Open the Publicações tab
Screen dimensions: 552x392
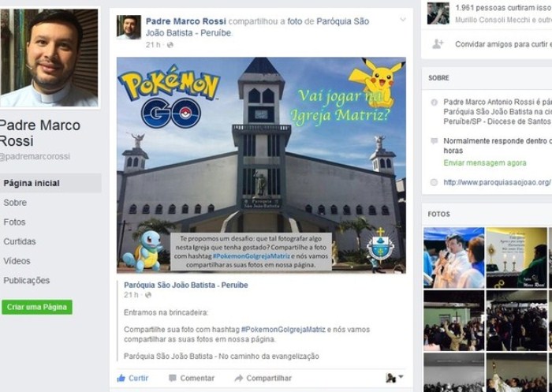point(26,280)
